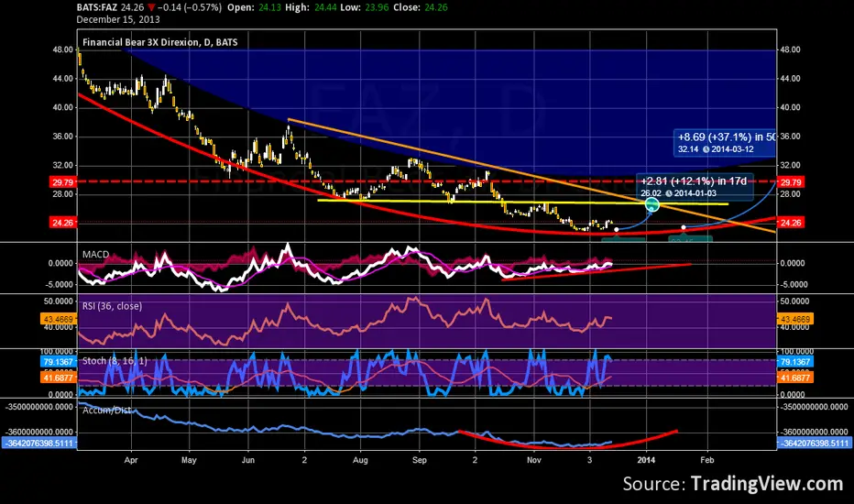Click orange 41.6877 Stoch tag on right axis
Screen dimensions: 854x504
pos(795,377)
